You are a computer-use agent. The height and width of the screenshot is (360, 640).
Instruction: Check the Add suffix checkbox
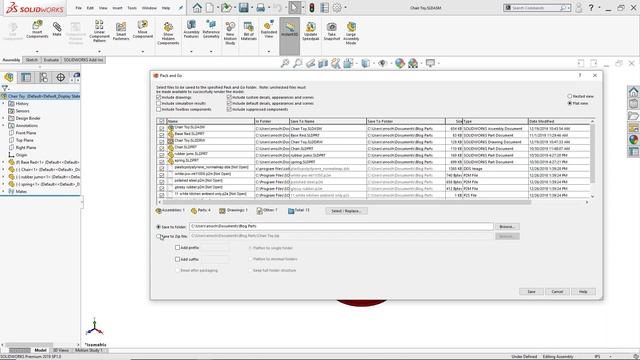pyautogui.click(x=177, y=259)
